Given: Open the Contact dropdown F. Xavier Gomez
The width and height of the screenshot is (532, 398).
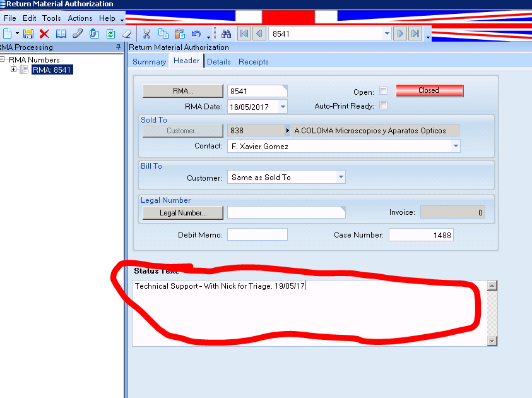Looking at the screenshot, I should (x=456, y=147).
